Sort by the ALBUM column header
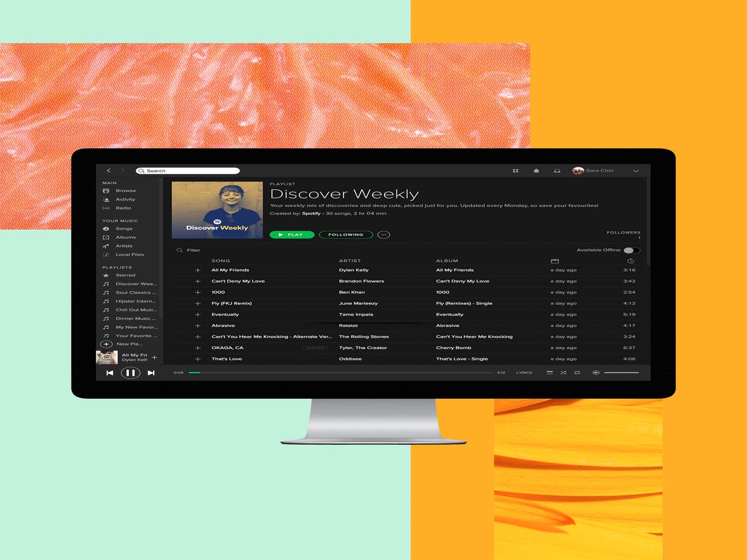Screen dimensions: 747x560 point(447,261)
